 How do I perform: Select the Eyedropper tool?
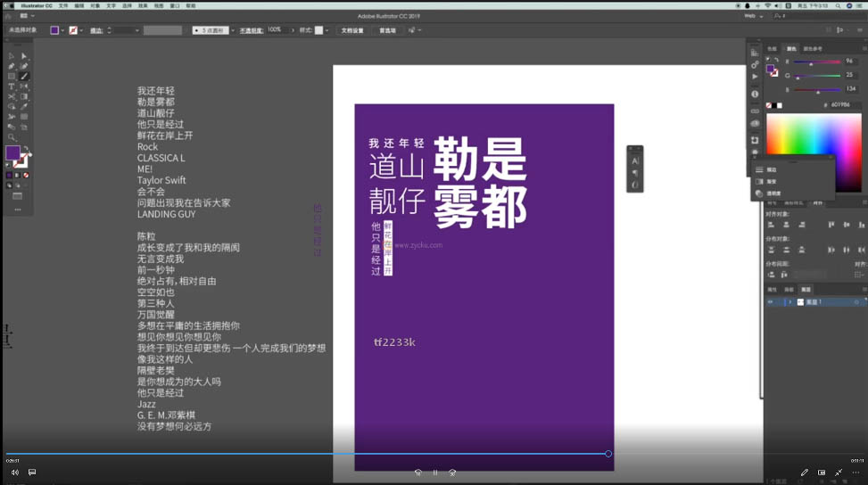(x=24, y=107)
